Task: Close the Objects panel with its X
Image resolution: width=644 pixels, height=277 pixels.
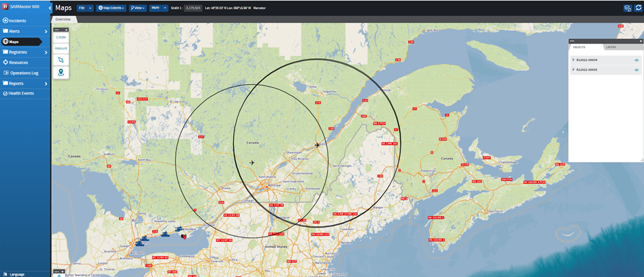Action: pyautogui.click(x=640, y=41)
